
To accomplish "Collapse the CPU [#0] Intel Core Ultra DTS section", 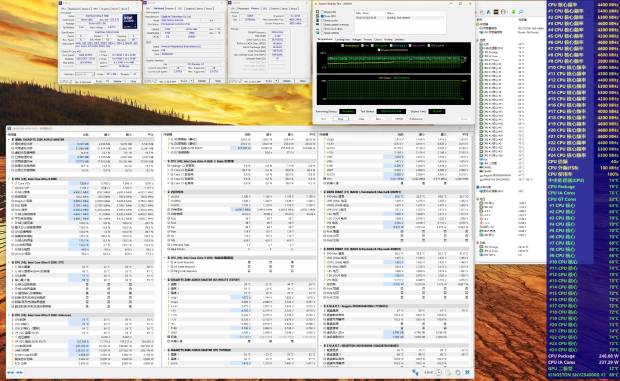I will tap(9, 262).
